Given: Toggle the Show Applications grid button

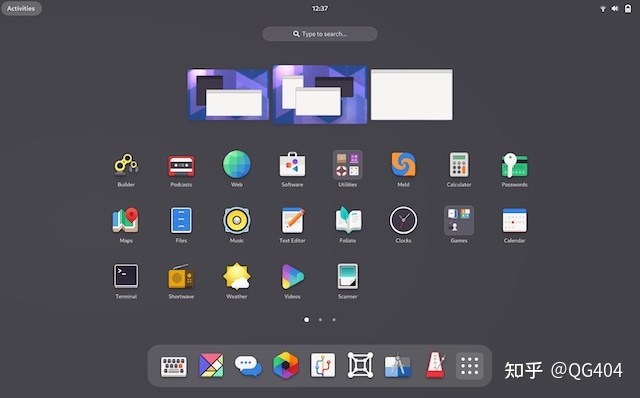Looking at the screenshot, I should (x=469, y=366).
